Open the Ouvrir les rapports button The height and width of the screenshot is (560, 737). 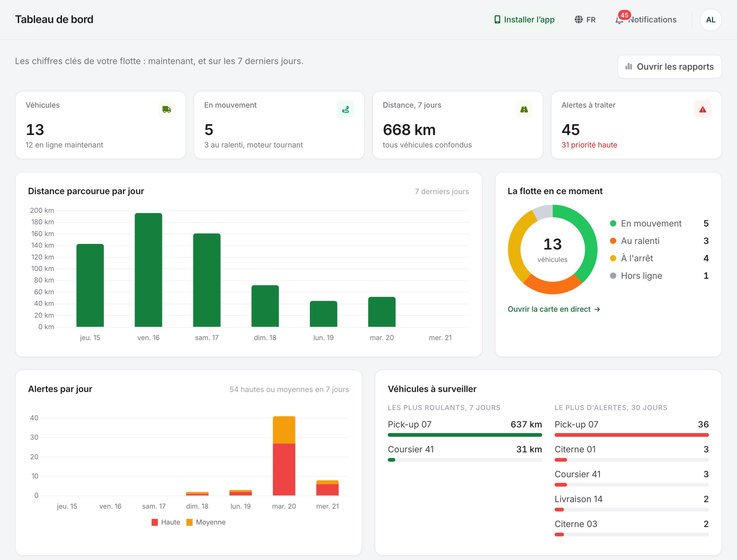[x=670, y=67]
